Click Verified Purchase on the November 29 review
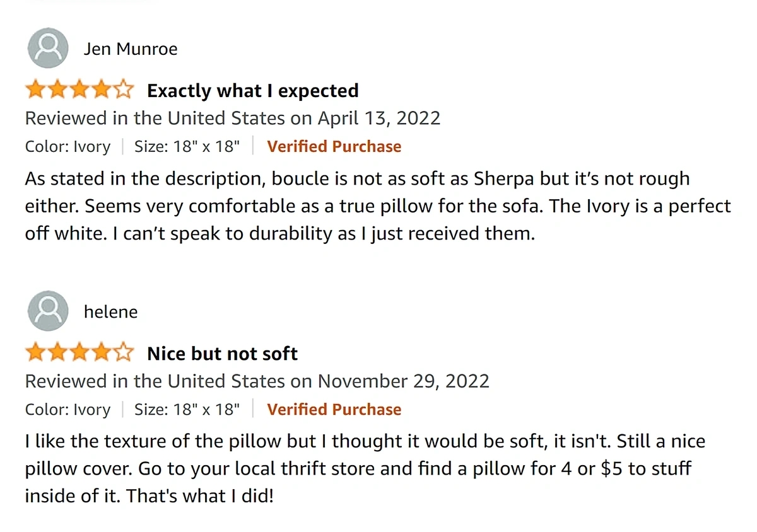This screenshot has width=757, height=532. pos(334,409)
